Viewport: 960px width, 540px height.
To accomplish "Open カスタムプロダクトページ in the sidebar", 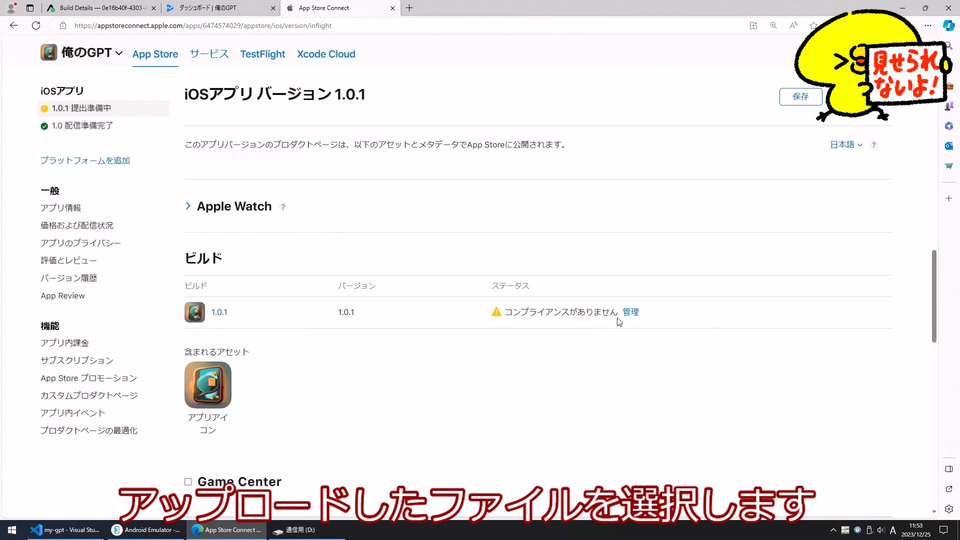I will click(x=89, y=396).
